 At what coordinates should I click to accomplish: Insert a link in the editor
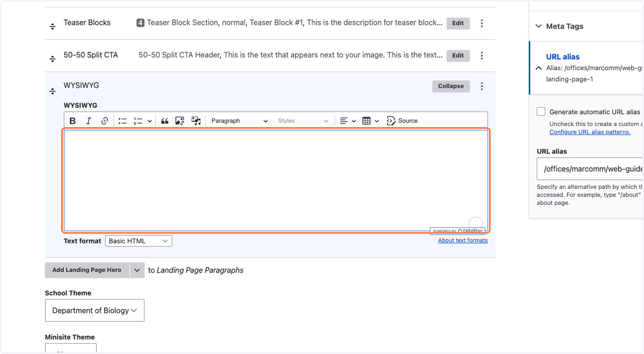pos(105,121)
